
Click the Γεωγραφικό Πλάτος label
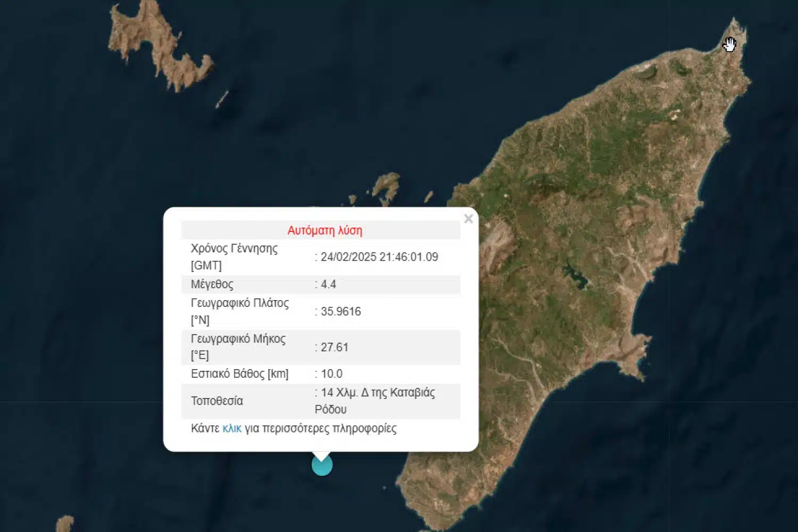pyautogui.click(x=239, y=303)
